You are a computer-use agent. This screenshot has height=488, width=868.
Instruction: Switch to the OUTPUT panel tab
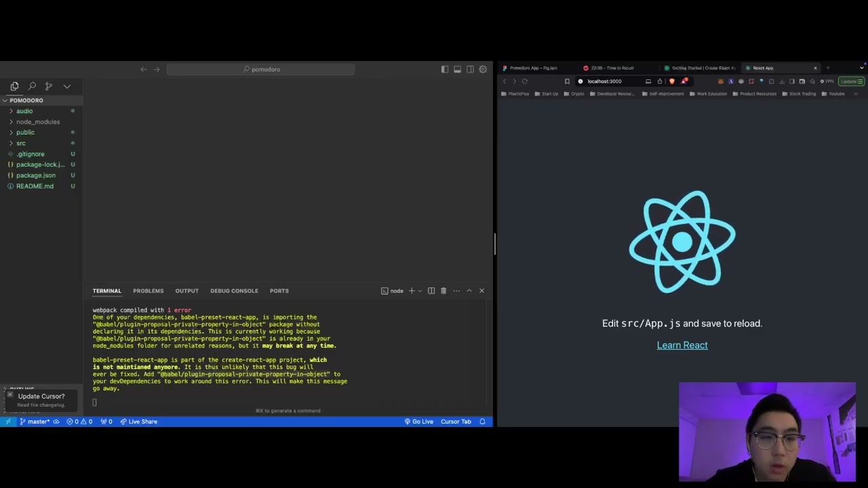coord(187,291)
